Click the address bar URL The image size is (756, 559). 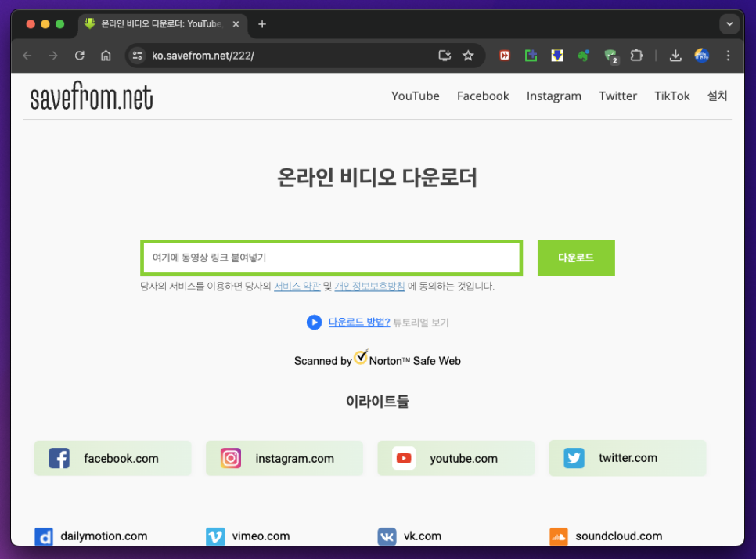click(x=203, y=56)
